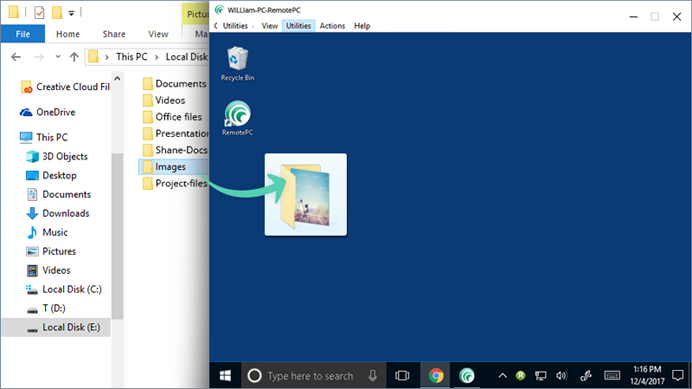
Task: Open Google Chrome from the taskbar
Action: click(x=436, y=376)
